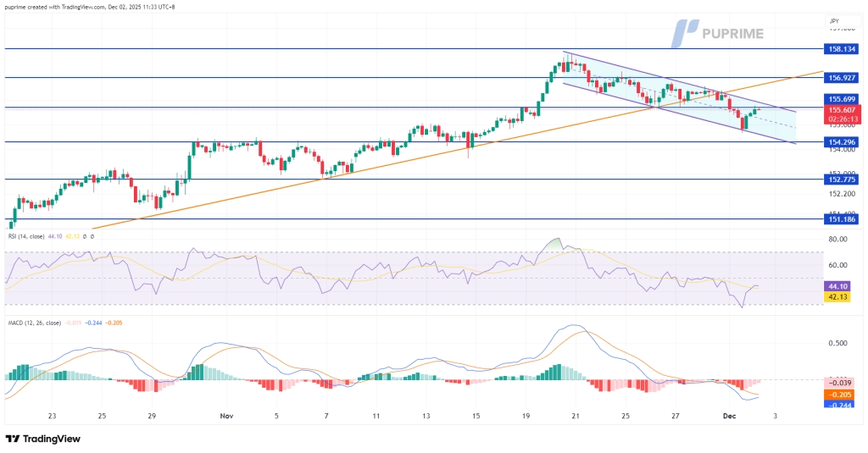Click the Dec label on time axis
868x453 pixels.
(x=729, y=417)
